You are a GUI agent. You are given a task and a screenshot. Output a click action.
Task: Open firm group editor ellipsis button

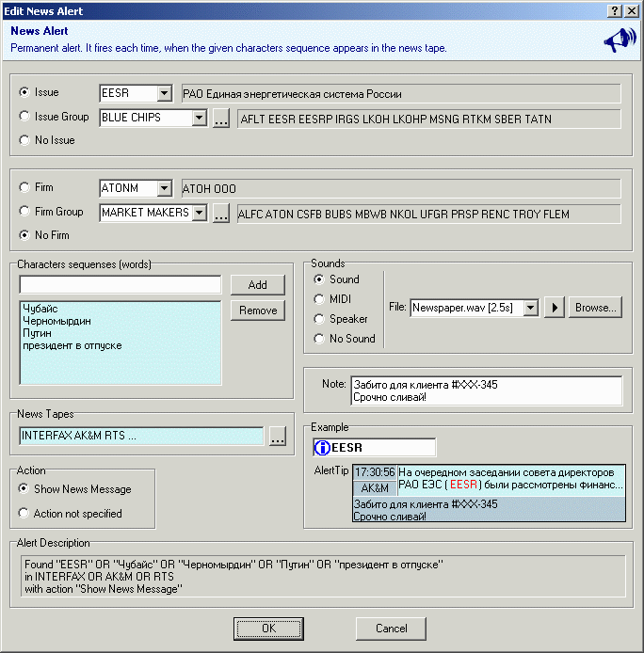[x=221, y=214]
